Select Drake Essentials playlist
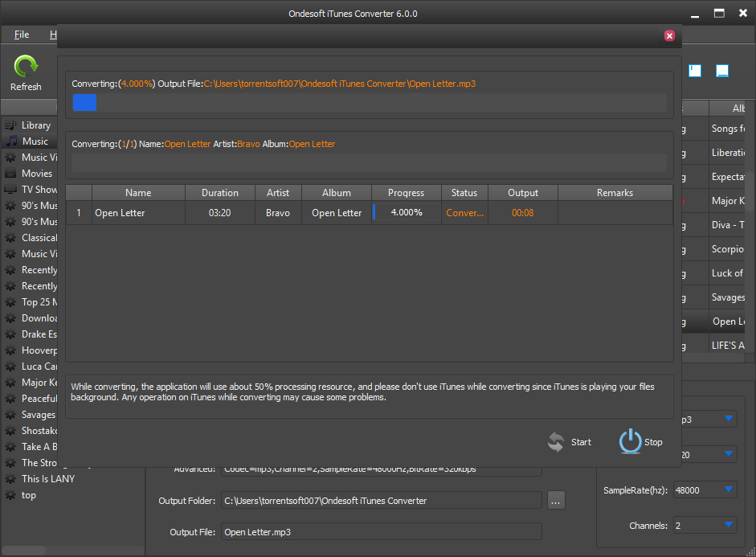756x557 pixels. 39,334
